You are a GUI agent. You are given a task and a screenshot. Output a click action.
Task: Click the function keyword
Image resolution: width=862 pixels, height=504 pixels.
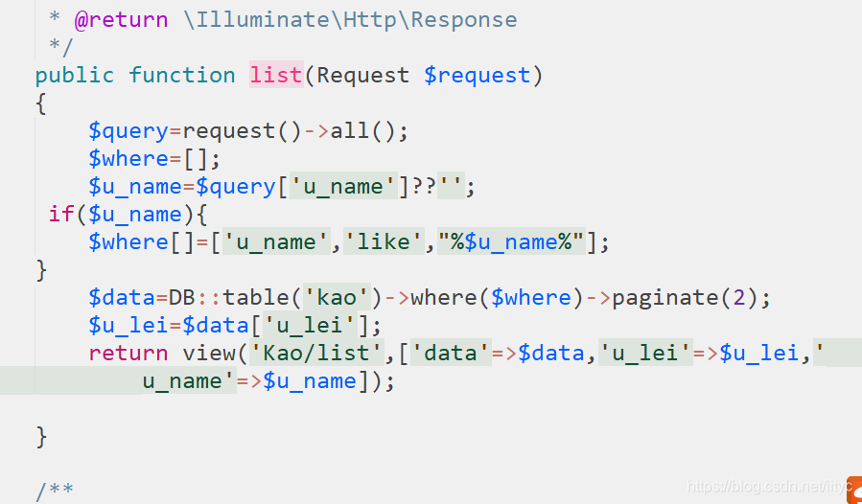pos(182,75)
